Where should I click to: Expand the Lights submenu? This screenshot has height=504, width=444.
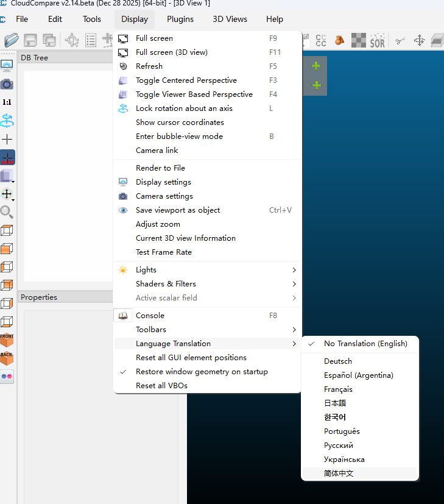coord(207,270)
